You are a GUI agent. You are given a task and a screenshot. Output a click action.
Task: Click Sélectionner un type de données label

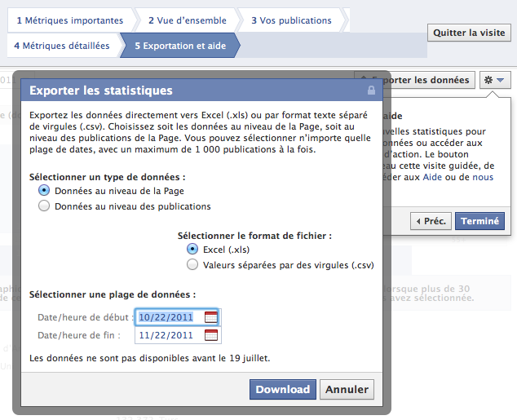click(107, 177)
